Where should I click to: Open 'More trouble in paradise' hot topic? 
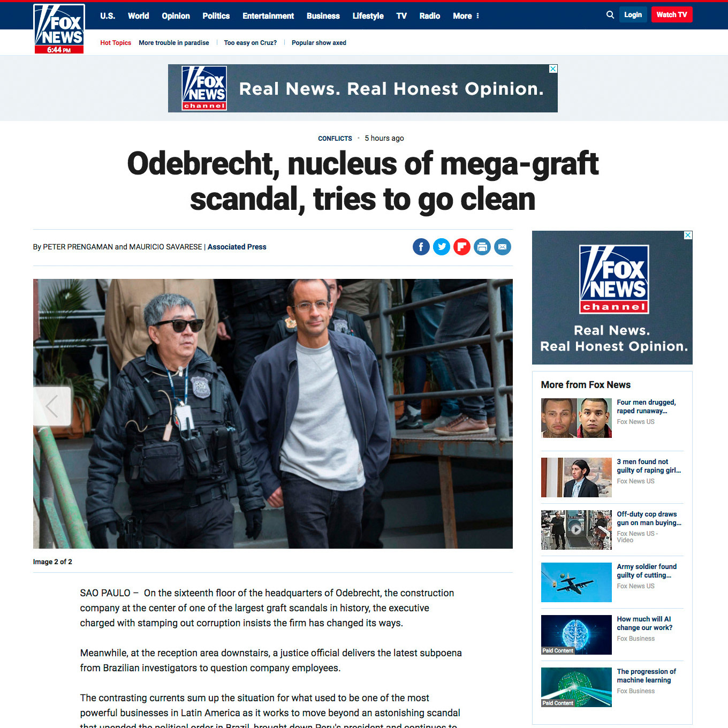174,43
